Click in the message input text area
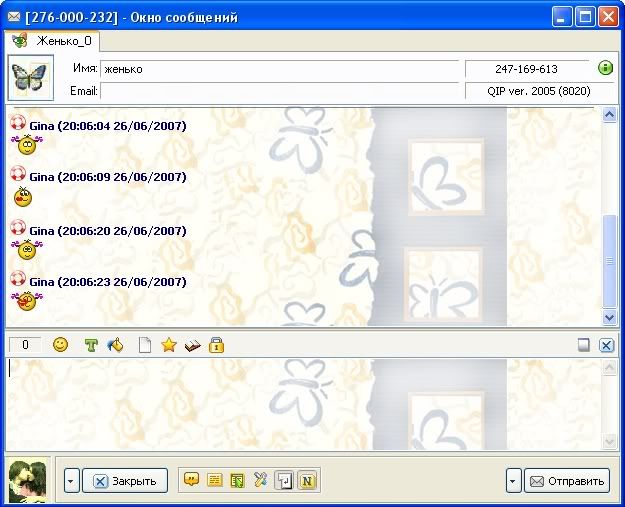The image size is (625, 507). (x=304, y=404)
